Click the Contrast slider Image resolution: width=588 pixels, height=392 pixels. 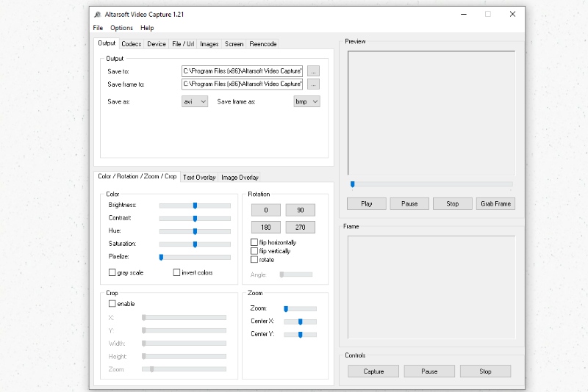[x=195, y=218]
